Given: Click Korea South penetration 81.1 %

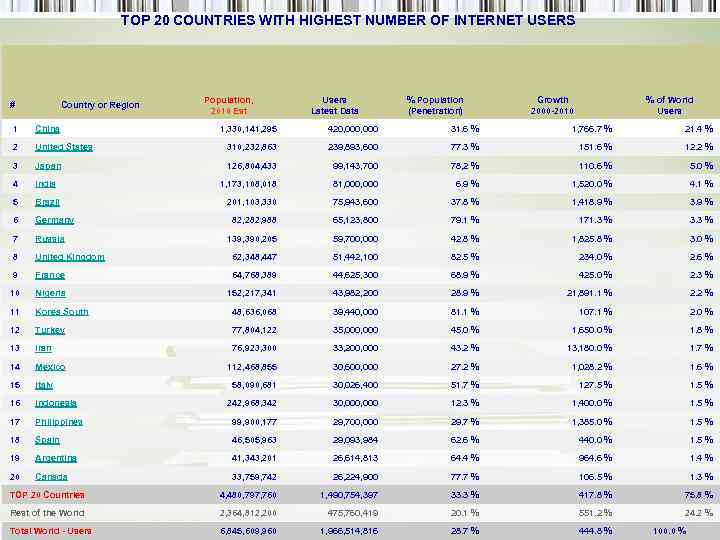Looking at the screenshot, I should pyautogui.click(x=465, y=312).
